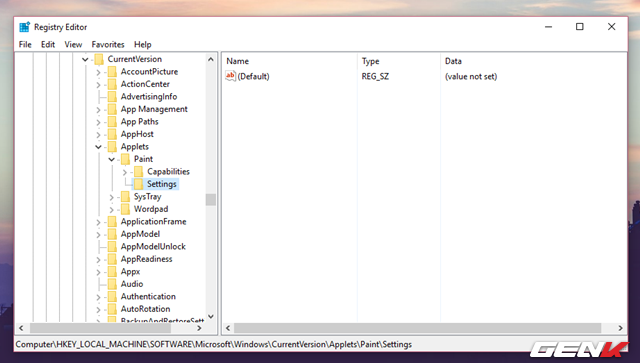Click the Registry Editor app icon in title bar
The image size is (640, 363).
24,27
